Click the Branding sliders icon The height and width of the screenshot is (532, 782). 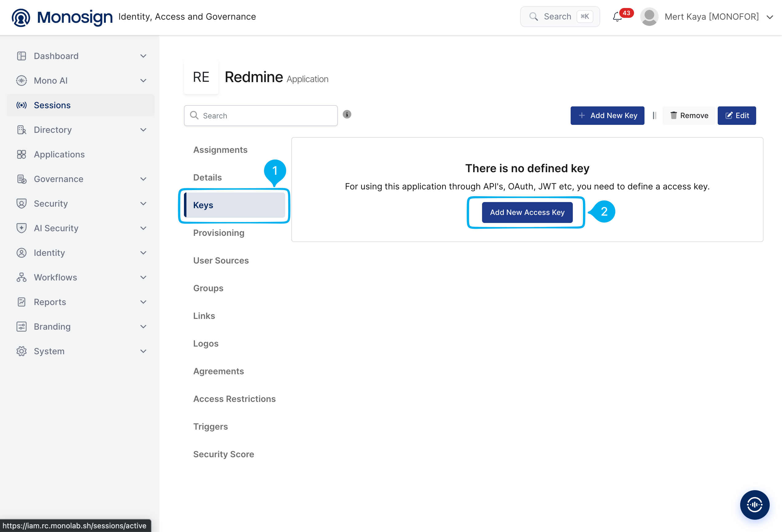coord(22,327)
